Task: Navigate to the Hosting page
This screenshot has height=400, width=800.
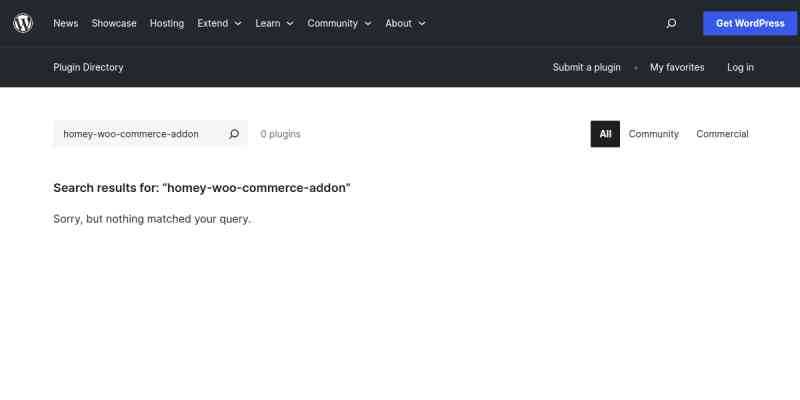Action: pos(167,23)
